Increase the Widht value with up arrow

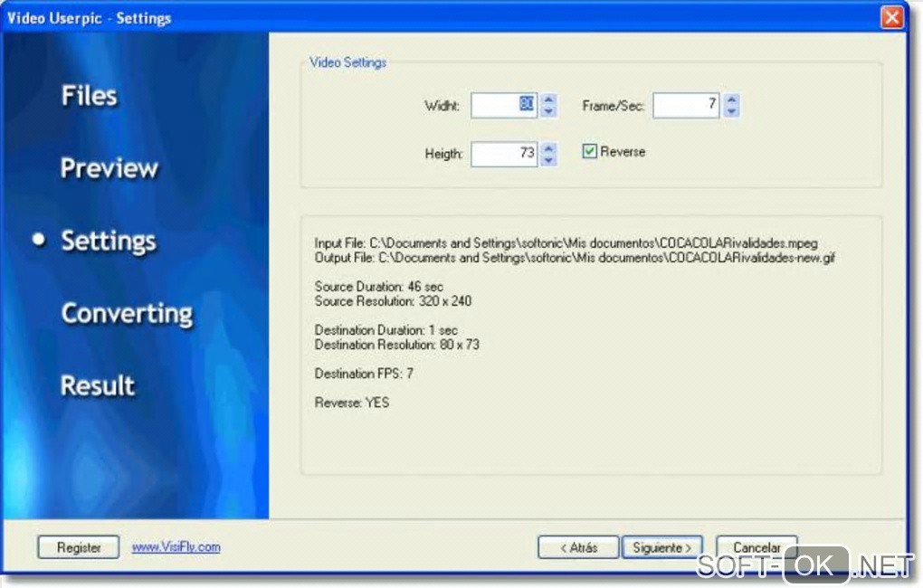click(x=548, y=100)
